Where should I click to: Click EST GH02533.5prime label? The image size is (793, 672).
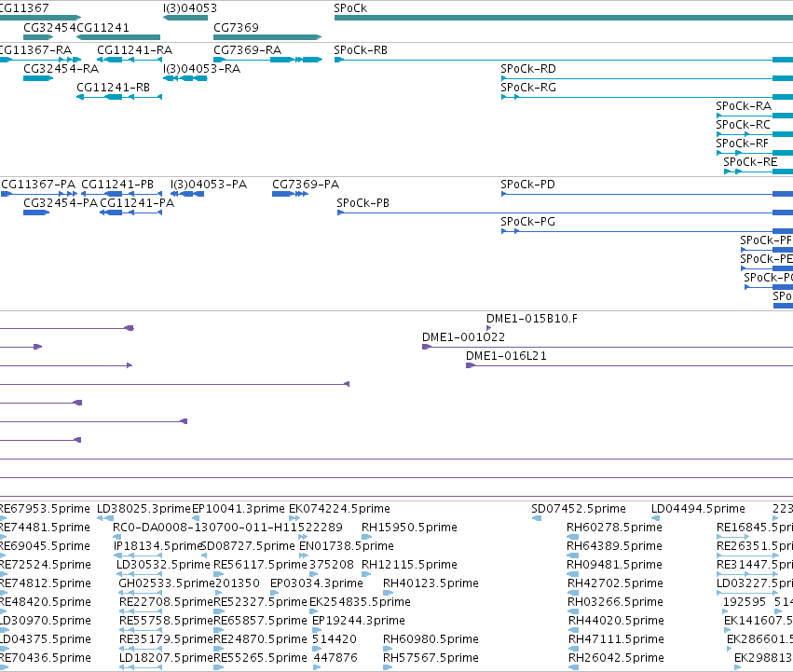pyautogui.click(x=167, y=584)
